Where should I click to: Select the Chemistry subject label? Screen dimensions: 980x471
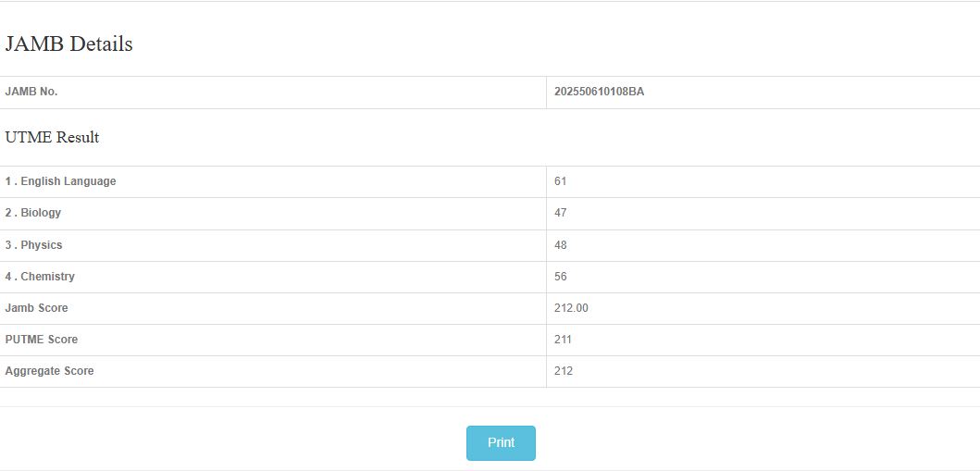tap(40, 277)
